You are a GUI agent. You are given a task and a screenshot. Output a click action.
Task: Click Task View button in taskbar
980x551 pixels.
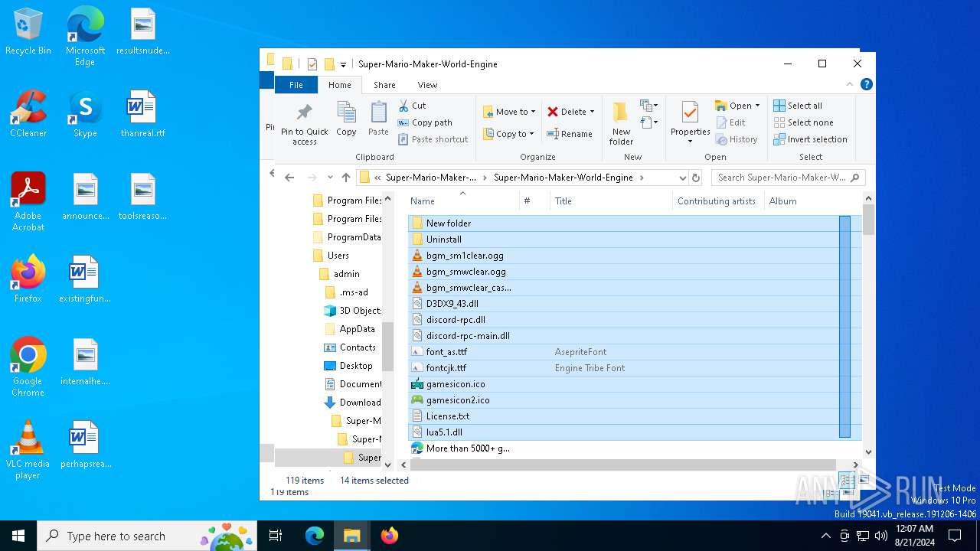276,536
